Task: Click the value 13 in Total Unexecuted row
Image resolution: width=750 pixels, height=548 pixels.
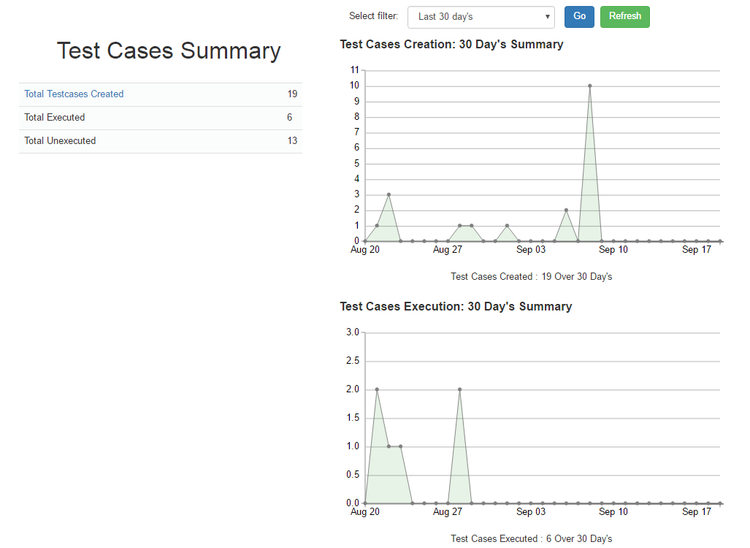Action: 292,141
